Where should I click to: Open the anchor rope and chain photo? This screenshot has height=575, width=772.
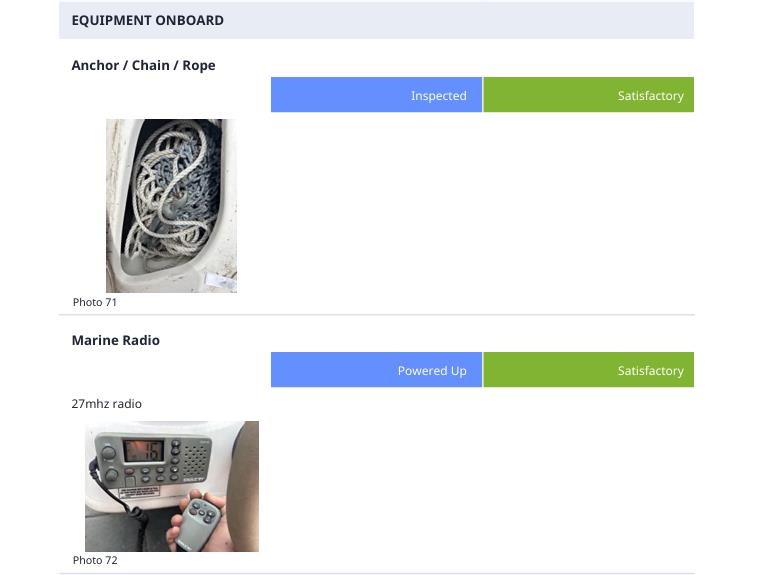(x=171, y=206)
